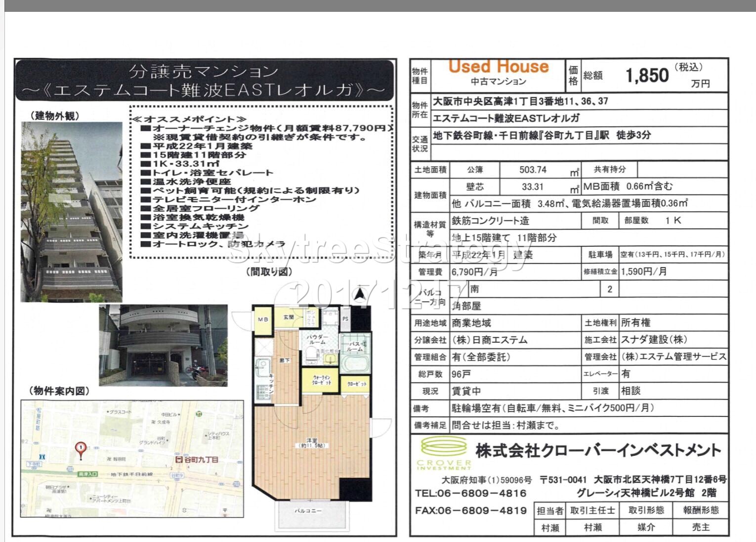Viewport: 756px width, 542px height.
Task: Click the "バスルーム" label on the floor plan
Action: (354, 346)
